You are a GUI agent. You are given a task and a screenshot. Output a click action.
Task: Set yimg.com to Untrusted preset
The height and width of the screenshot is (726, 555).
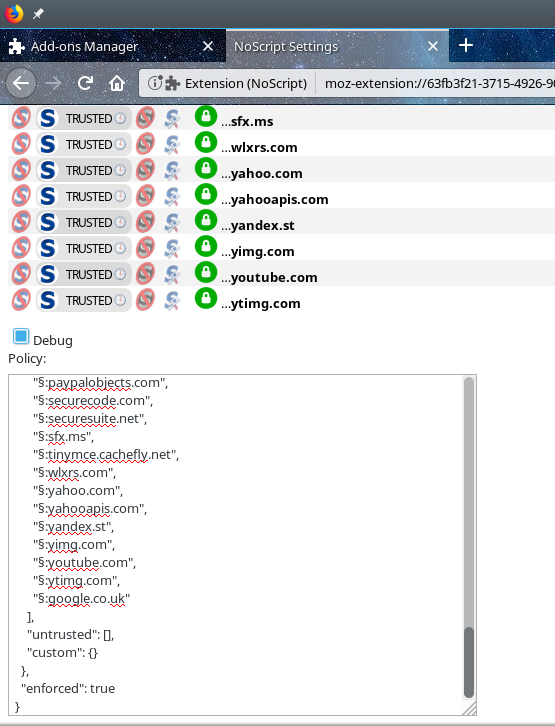(145, 248)
